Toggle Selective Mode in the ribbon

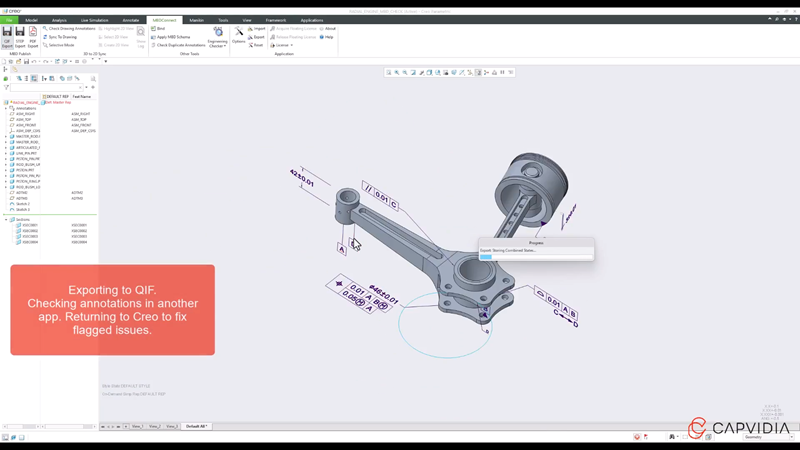(58, 45)
